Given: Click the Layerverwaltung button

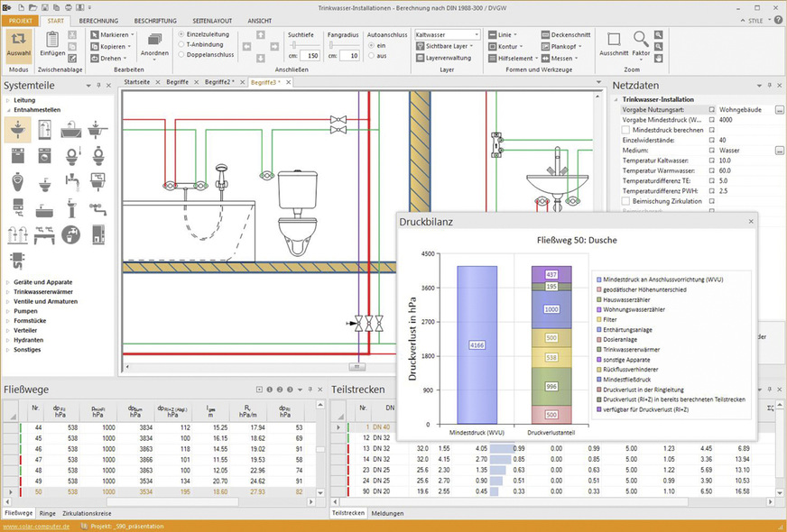Looking at the screenshot, I should click(444, 59).
